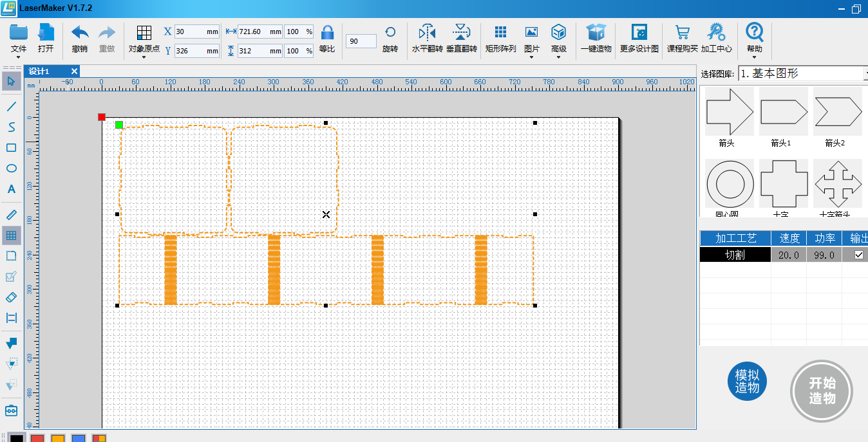The image size is (868, 442).
Task: Click the rotation angle field showing 90
Action: 361,41
